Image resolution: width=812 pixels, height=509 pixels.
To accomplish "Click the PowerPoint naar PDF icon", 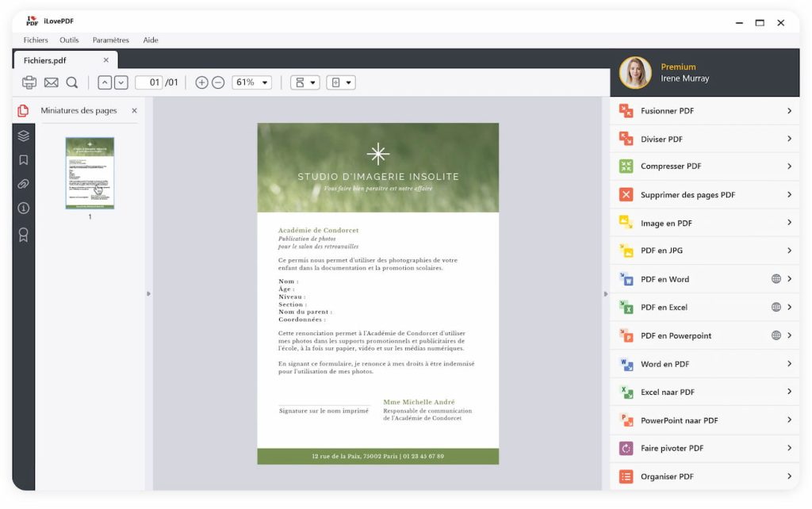I will (x=626, y=420).
